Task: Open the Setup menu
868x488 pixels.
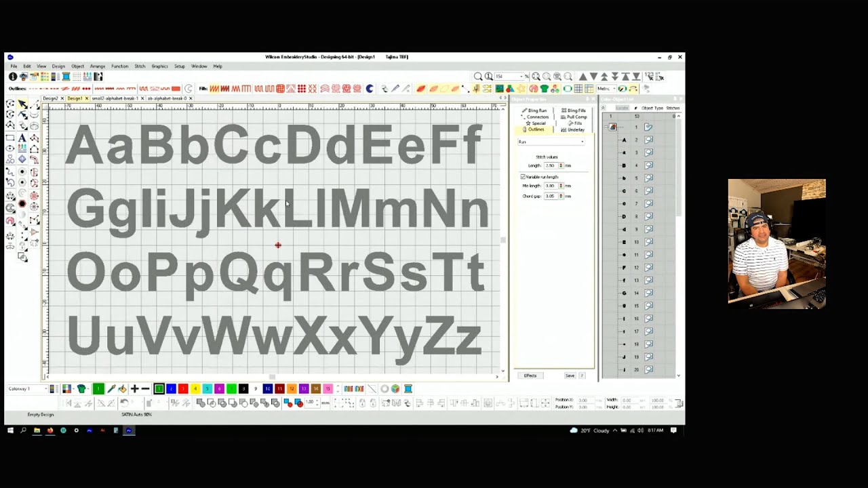Action: tap(179, 66)
